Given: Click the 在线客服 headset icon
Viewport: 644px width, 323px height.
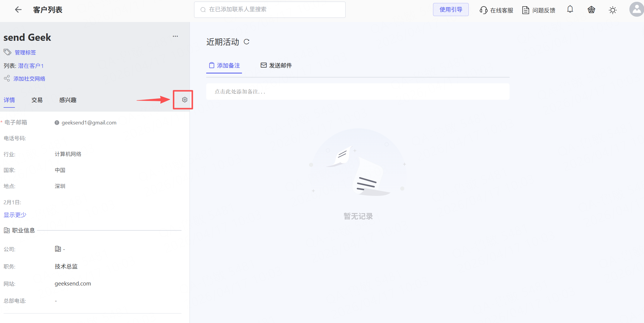Looking at the screenshot, I should 483,10.
